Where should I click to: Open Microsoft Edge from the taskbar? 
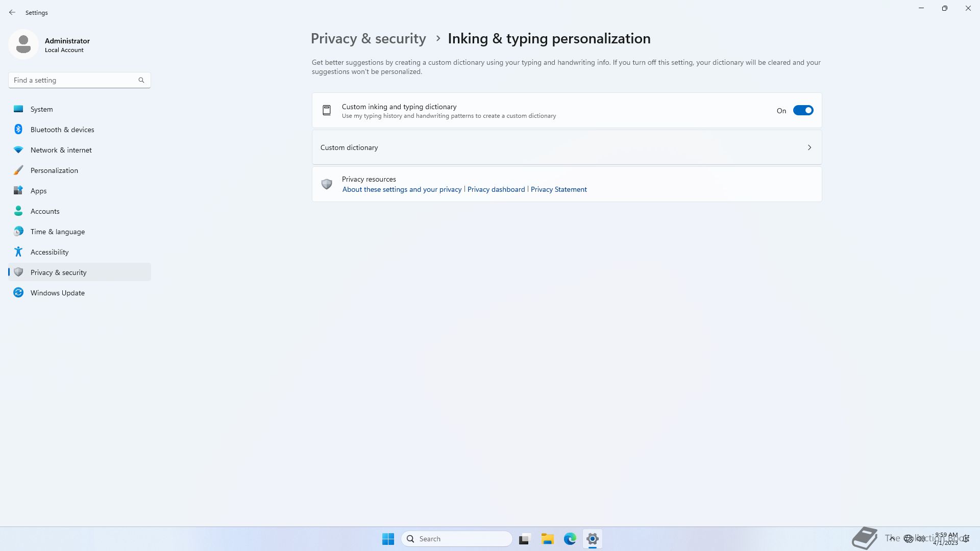click(x=570, y=539)
